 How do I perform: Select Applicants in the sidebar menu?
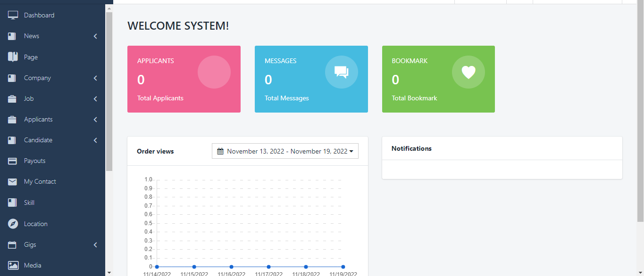click(x=38, y=120)
